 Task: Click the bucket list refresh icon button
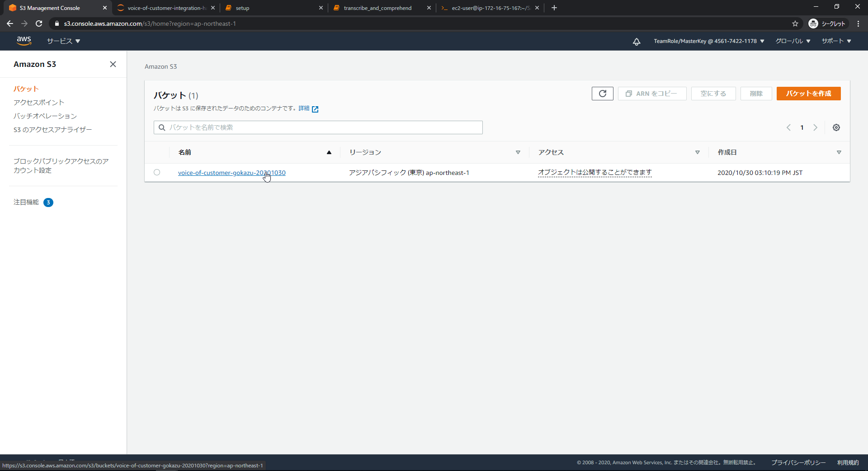point(603,94)
